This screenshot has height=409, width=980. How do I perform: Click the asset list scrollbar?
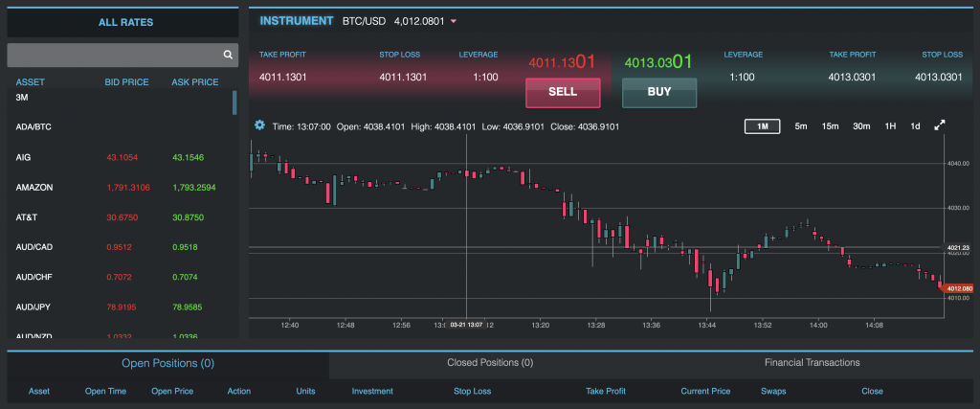[x=234, y=102]
